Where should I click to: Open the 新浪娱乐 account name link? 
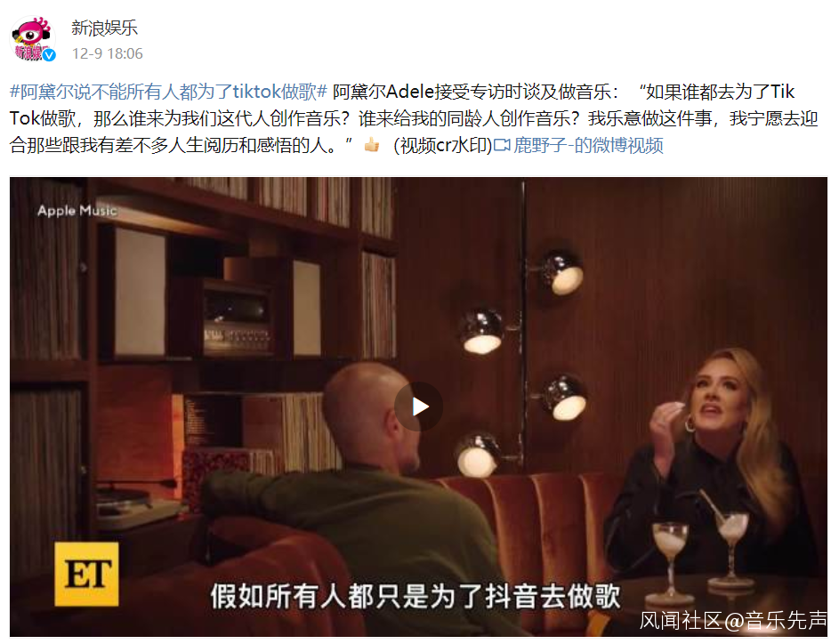pos(104,28)
